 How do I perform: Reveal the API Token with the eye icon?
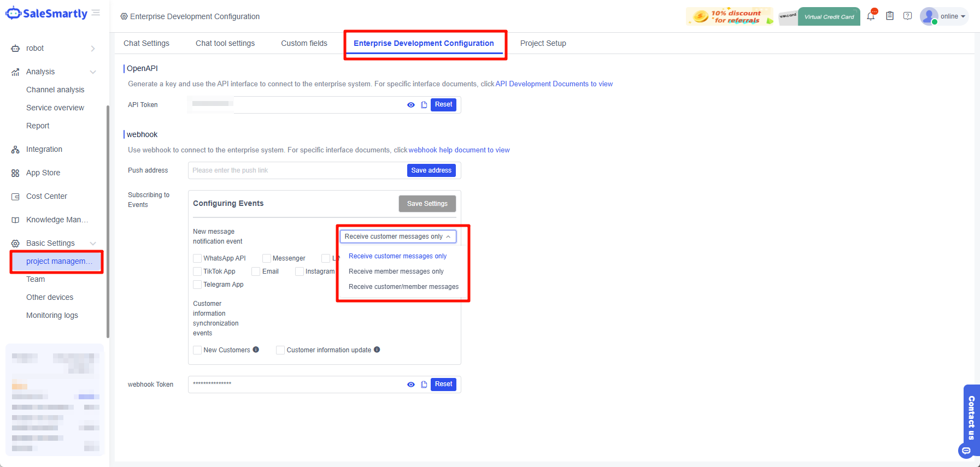[411, 105]
